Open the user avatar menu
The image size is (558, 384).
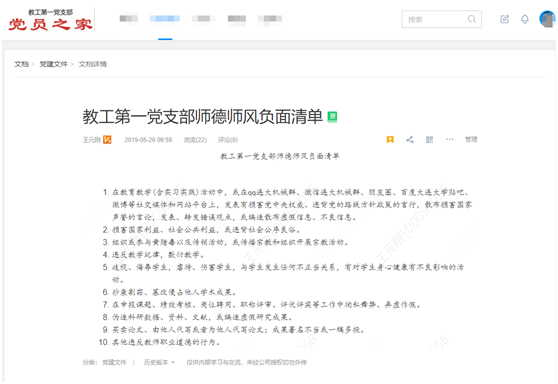pos(547,19)
